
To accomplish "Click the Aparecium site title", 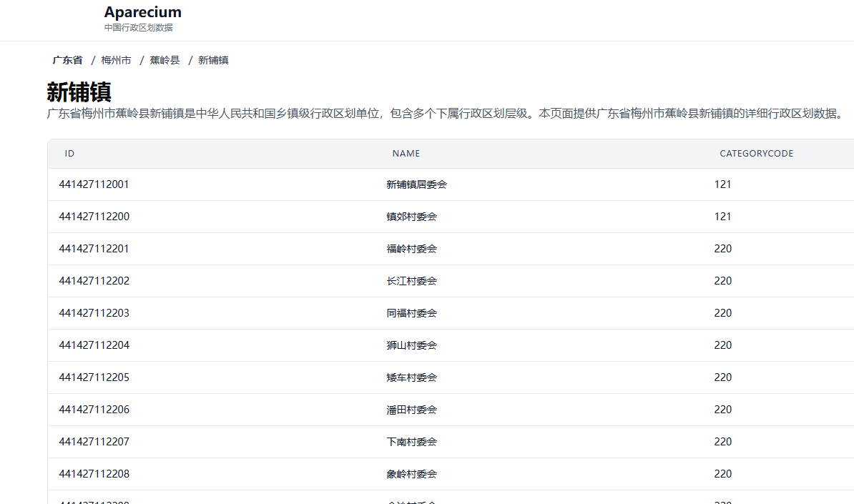I will click(142, 12).
